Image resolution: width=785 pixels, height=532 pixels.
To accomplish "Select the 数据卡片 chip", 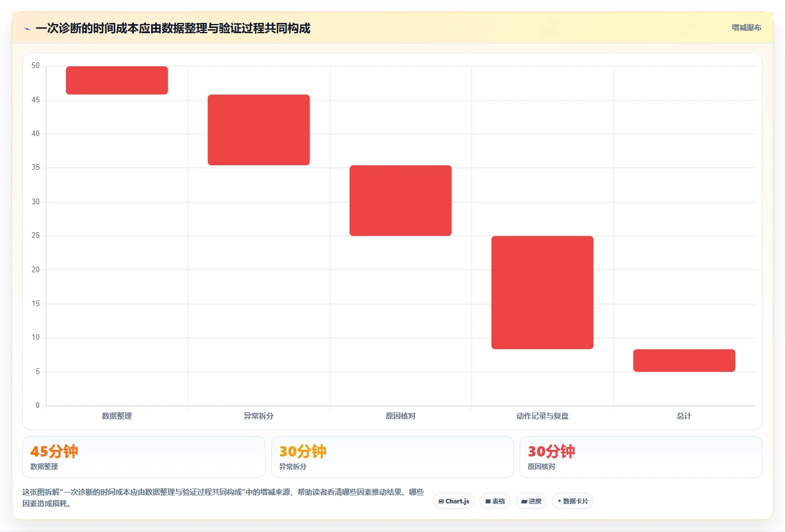I will 572,501.
